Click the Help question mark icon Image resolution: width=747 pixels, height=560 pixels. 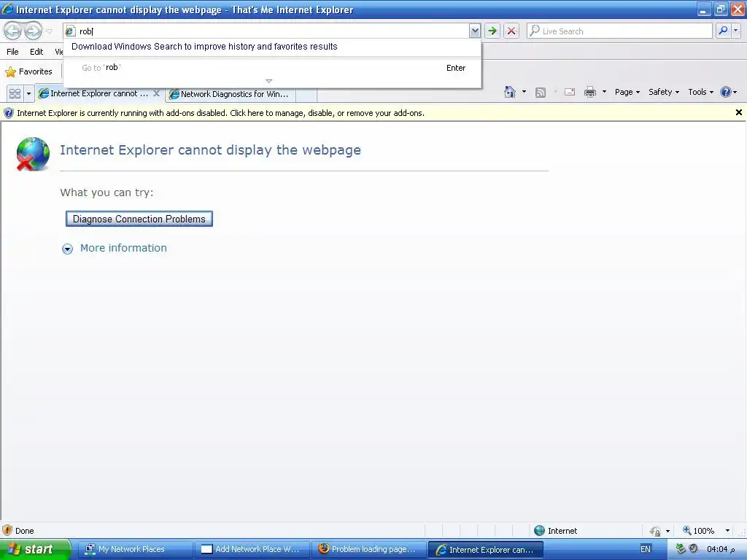[726, 92]
